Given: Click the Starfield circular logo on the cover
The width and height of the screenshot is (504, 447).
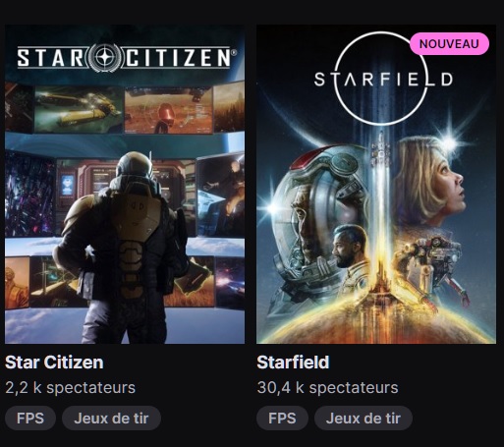Looking at the screenshot, I should click(381, 79).
